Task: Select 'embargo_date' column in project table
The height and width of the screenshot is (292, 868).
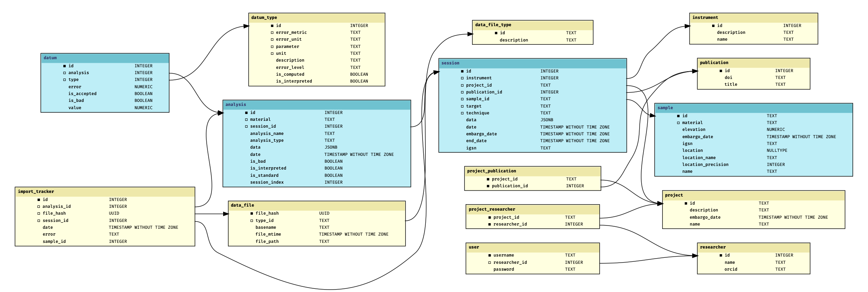Action: tap(705, 217)
